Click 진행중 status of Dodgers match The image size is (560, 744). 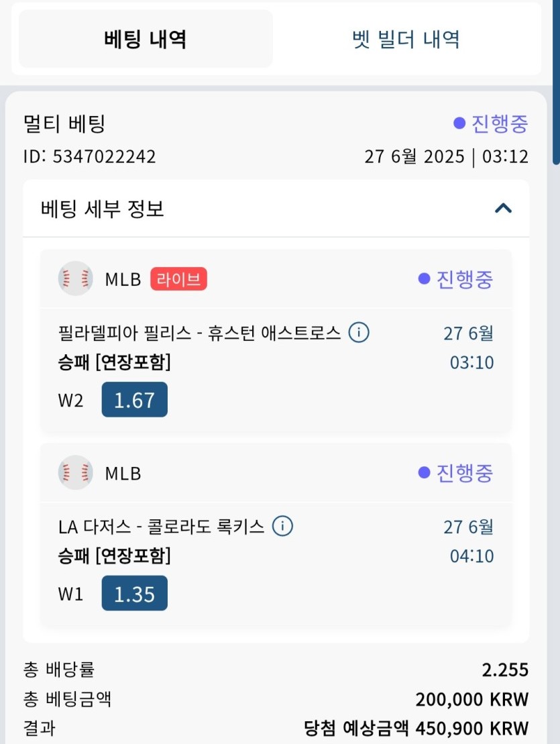pos(455,472)
